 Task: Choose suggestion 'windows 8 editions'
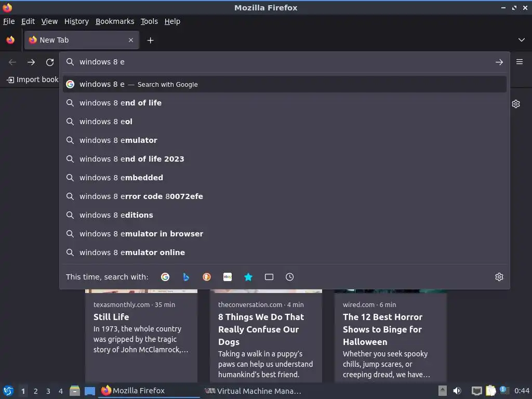click(x=284, y=215)
